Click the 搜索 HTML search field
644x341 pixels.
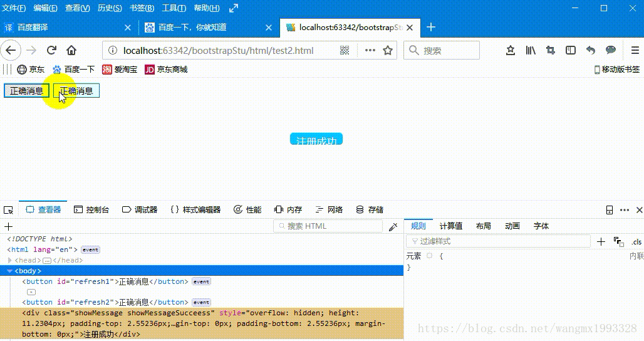click(x=332, y=226)
